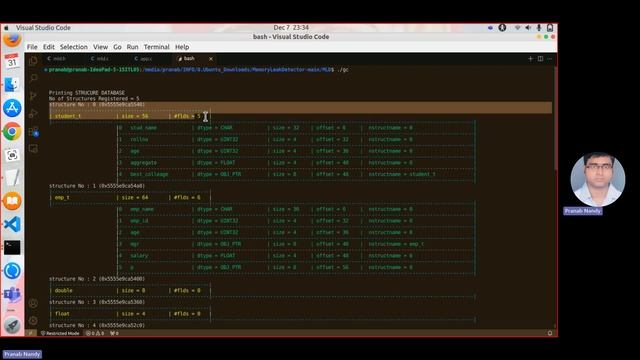The width and height of the screenshot is (640, 360).
Task: Open the View menu
Action: [100, 47]
